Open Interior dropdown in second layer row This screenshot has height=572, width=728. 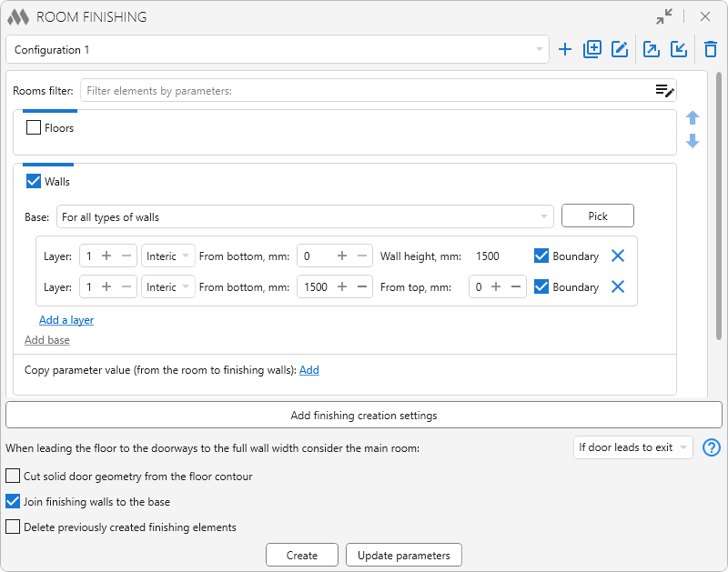click(168, 286)
